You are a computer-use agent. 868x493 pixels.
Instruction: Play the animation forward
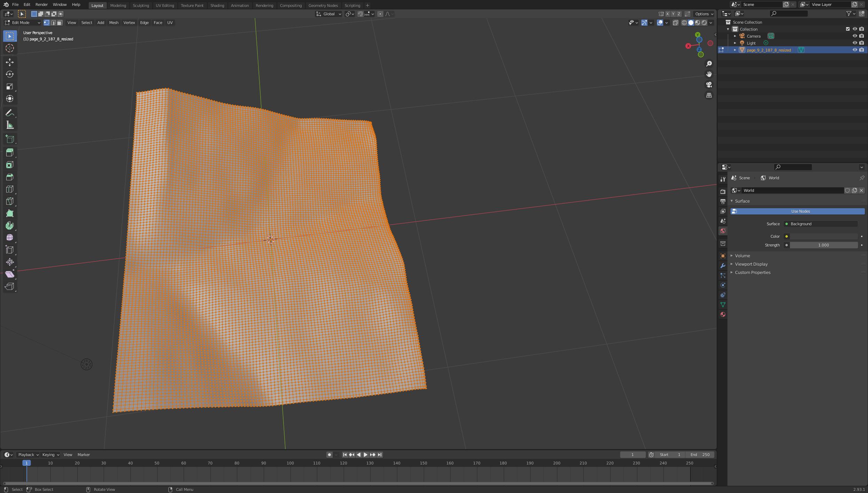click(x=365, y=455)
